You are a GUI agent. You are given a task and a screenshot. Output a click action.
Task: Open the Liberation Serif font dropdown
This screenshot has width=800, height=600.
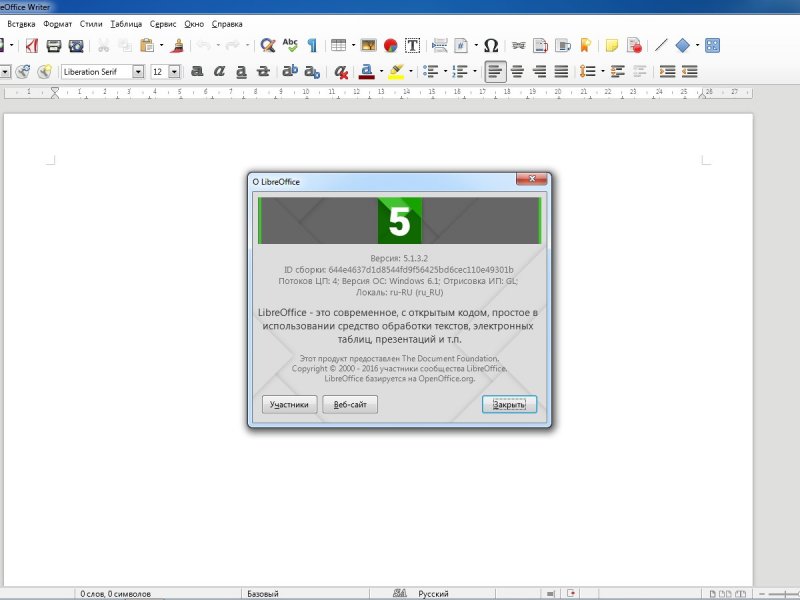pyautogui.click(x=138, y=72)
